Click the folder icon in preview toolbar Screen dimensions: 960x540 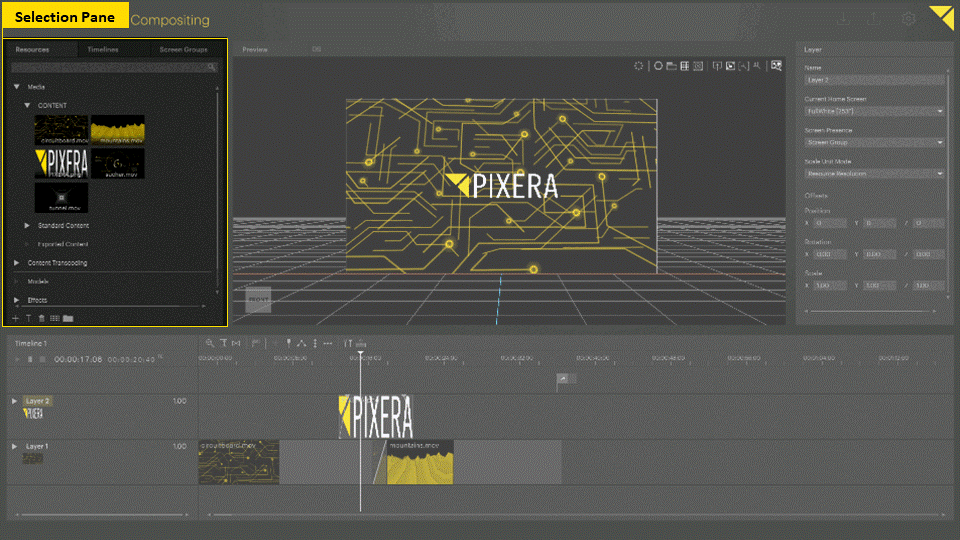pyautogui.click(x=672, y=66)
